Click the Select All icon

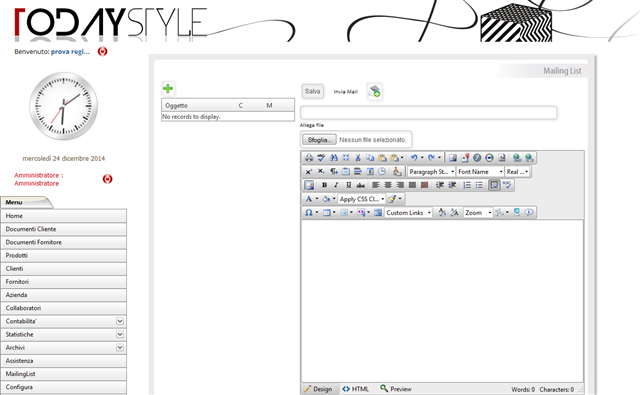click(x=346, y=158)
